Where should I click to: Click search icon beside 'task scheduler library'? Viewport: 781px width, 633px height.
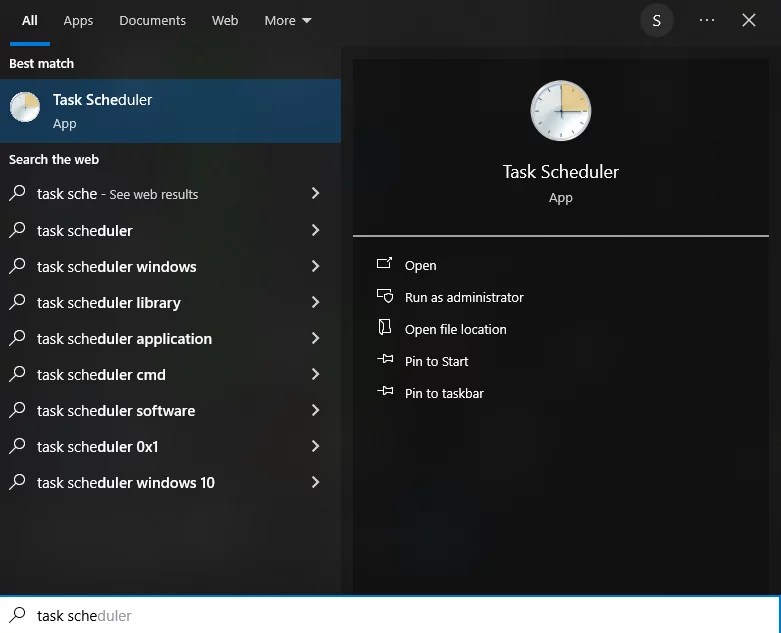[x=17, y=301]
